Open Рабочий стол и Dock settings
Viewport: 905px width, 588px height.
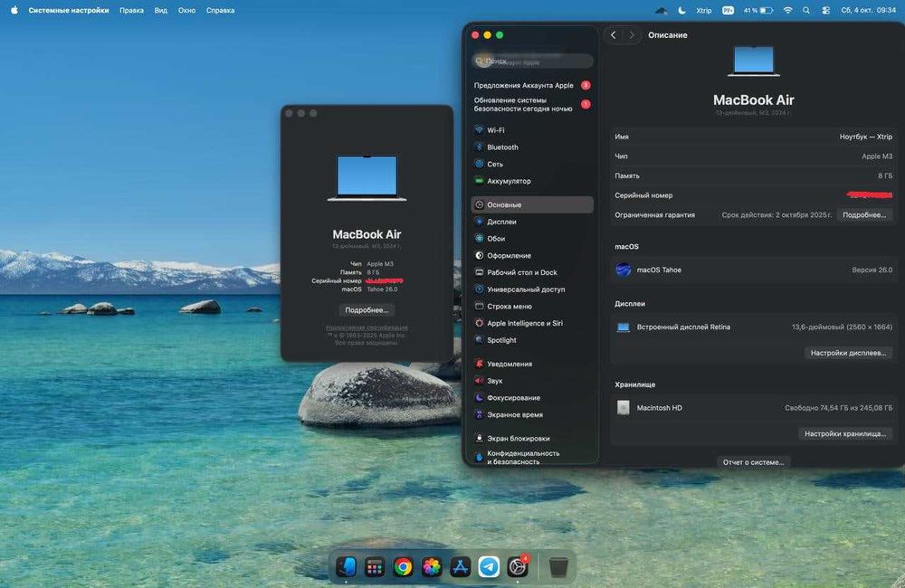pos(531,272)
